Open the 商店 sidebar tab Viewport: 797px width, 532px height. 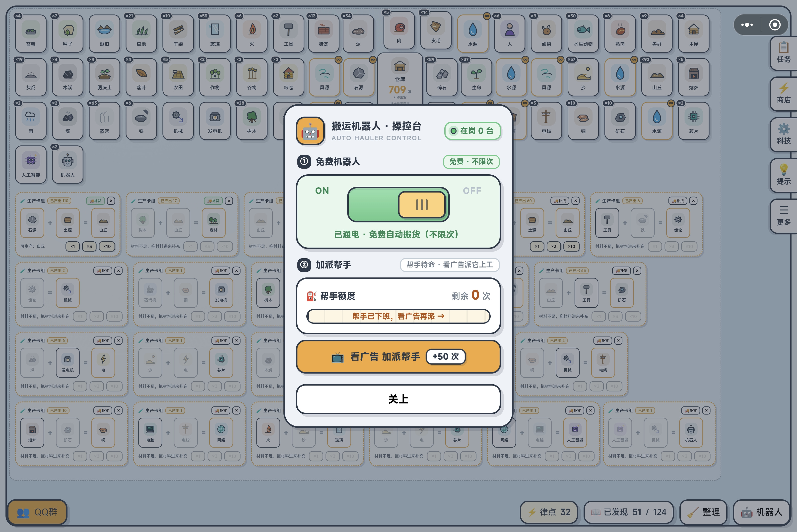pos(784,94)
